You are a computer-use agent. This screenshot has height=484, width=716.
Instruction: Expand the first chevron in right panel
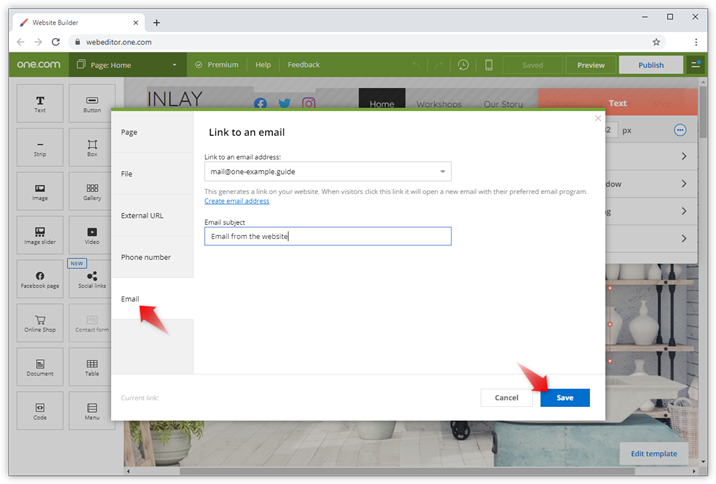684,156
